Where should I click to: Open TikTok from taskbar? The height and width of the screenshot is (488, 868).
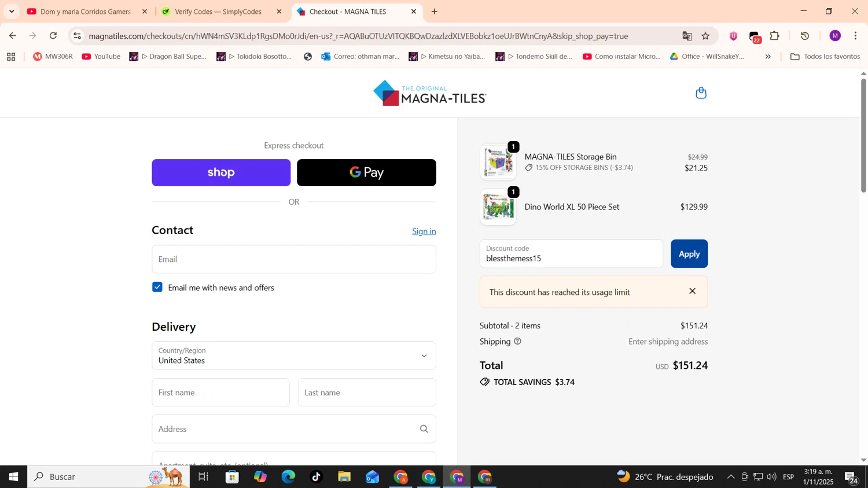316,477
